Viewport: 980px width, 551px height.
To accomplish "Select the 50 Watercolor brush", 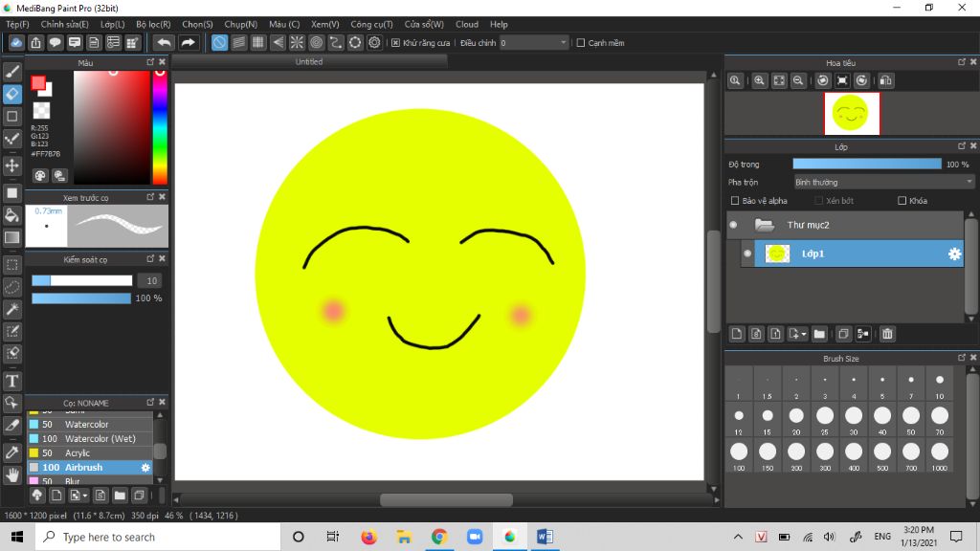I will (90, 424).
